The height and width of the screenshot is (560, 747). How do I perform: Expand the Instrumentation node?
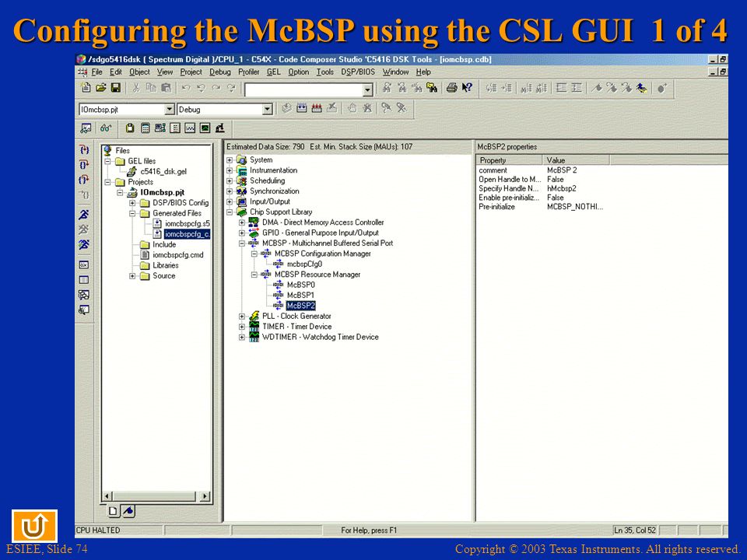230,170
